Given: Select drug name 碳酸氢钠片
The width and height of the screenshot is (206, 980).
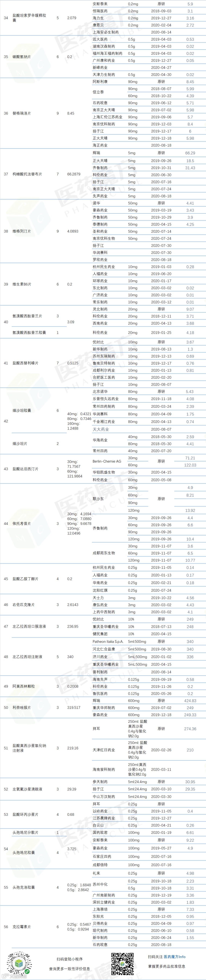Looking at the screenshot, I should (22, 57).
